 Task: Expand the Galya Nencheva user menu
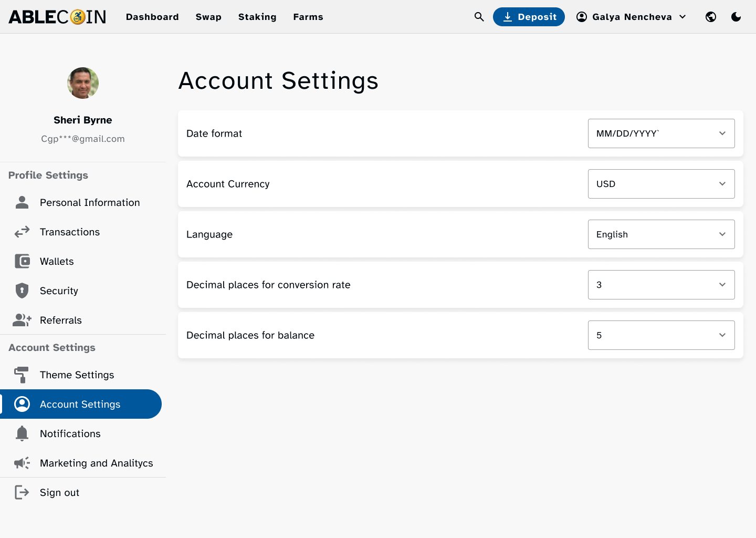coord(632,17)
